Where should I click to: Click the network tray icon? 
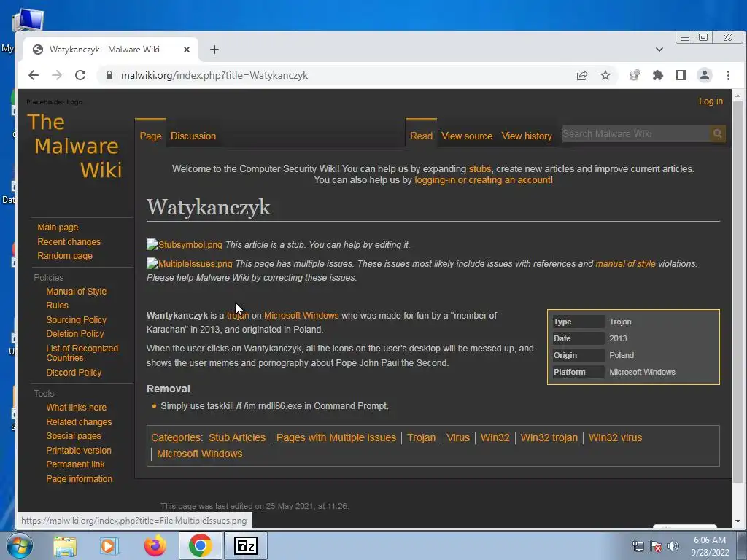click(638, 546)
